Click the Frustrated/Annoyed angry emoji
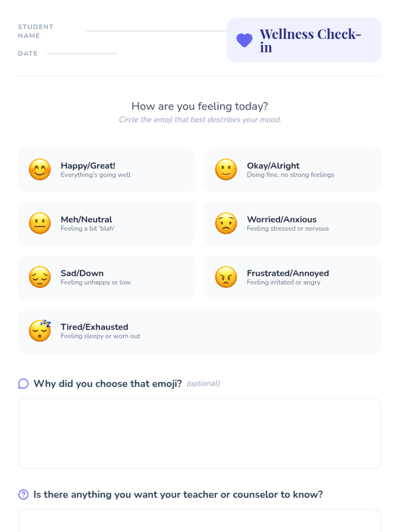This screenshot has width=399, height=532. point(226,277)
